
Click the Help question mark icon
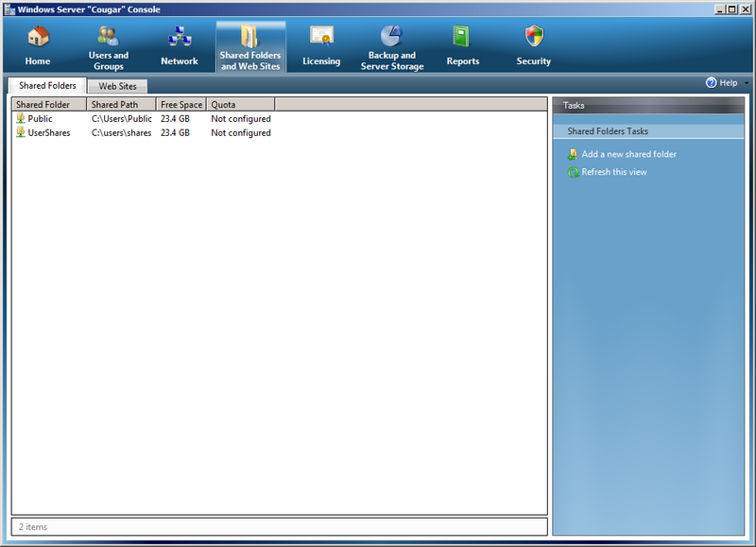712,83
